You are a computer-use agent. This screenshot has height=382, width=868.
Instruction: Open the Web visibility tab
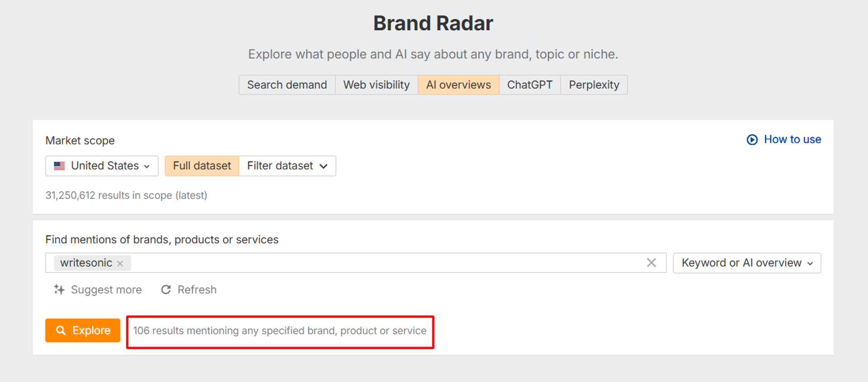(x=377, y=85)
